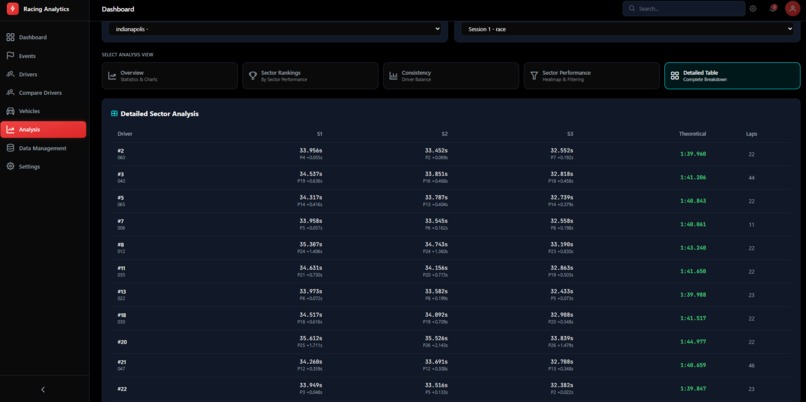Viewport: 806px width, 402px height.
Task: Collapse the sidebar with the chevron
Action: click(43, 390)
